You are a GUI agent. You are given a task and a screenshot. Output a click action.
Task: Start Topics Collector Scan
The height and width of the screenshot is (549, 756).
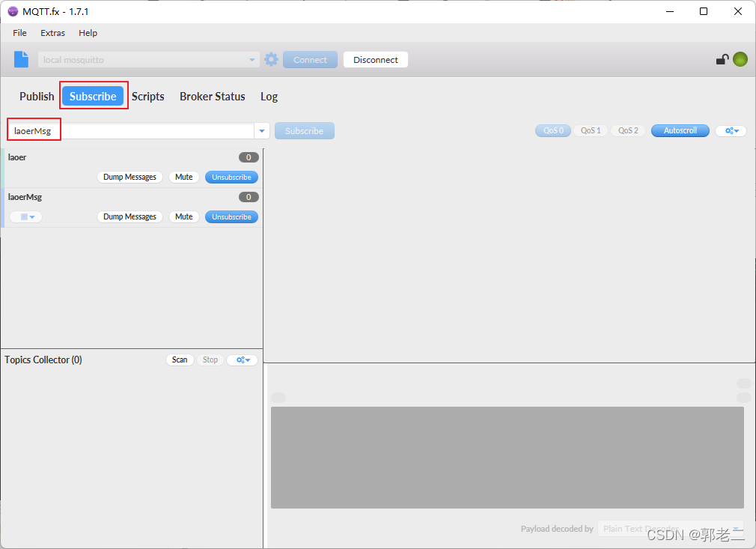pyautogui.click(x=180, y=360)
